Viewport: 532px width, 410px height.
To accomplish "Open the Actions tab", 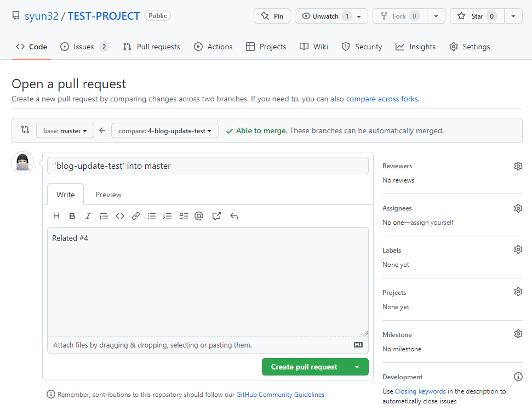I will point(213,47).
